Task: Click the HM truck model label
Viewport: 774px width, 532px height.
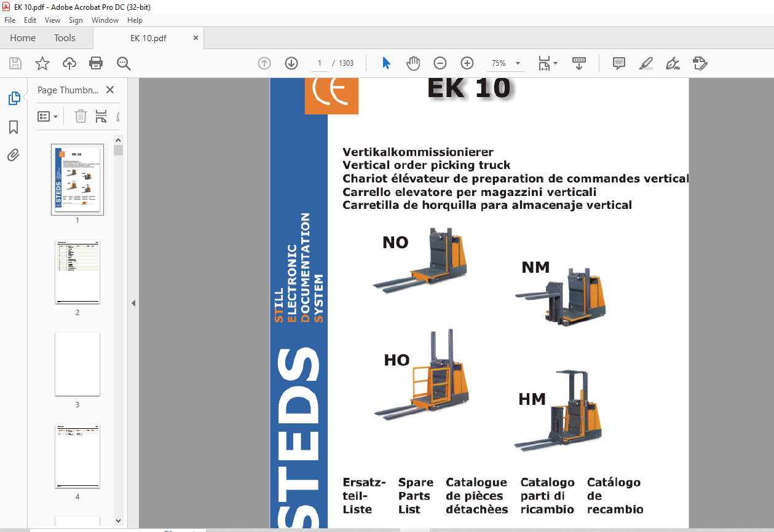Action: [x=532, y=400]
